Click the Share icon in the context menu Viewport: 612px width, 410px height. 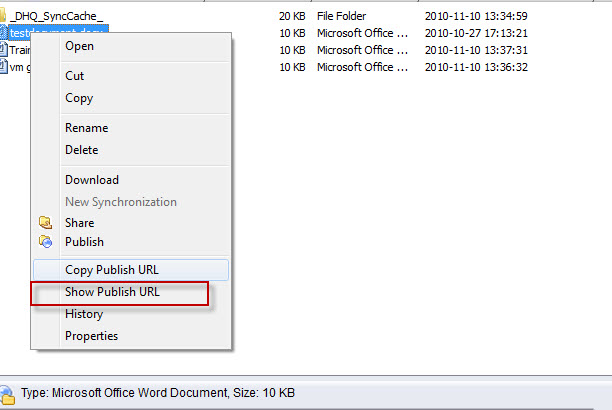[x=45, y=223]
